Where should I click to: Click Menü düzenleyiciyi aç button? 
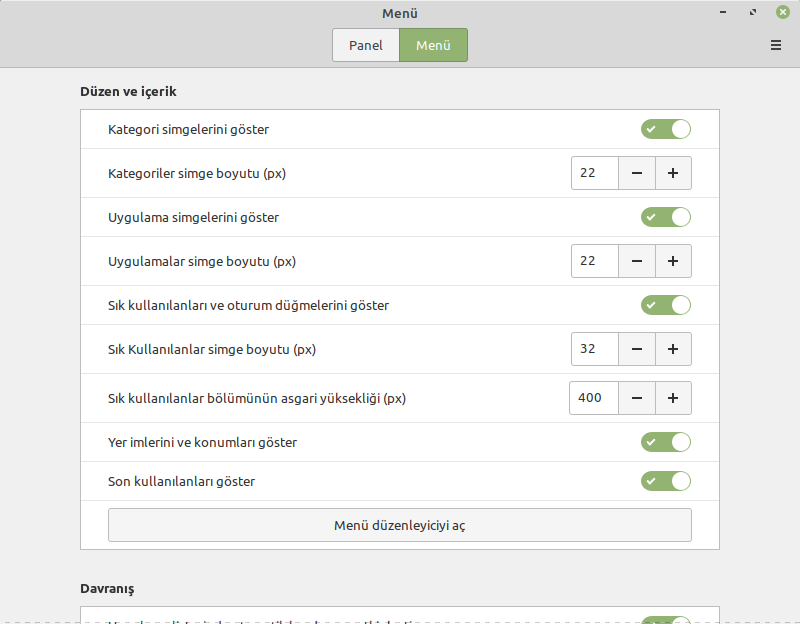pyautogui.click(x=399, y=525)
